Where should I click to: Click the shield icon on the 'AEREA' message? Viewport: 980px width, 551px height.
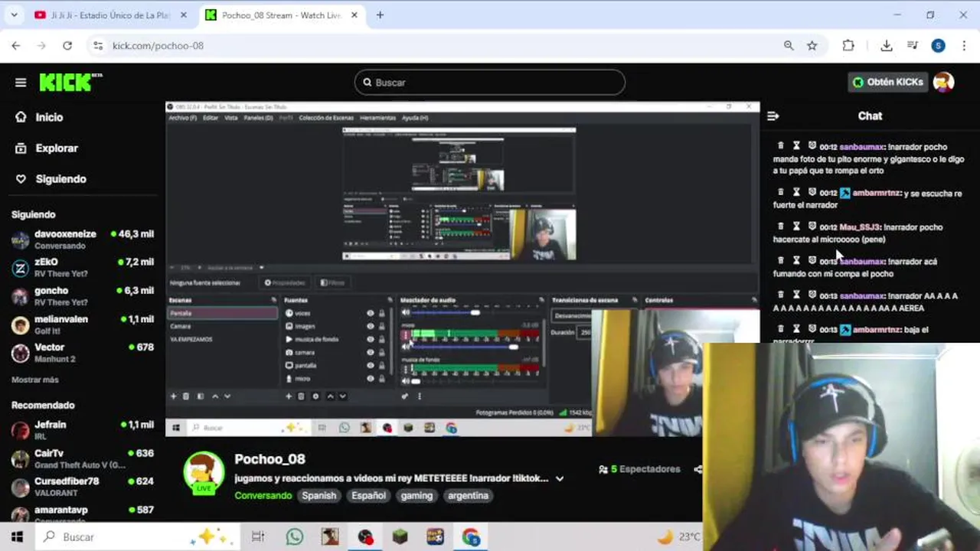point(812,295)
